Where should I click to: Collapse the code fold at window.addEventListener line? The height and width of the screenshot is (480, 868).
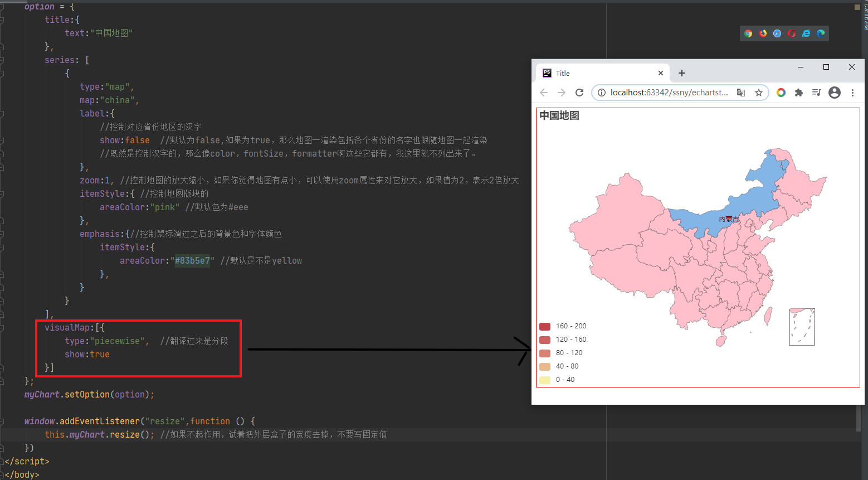point(2,421)
